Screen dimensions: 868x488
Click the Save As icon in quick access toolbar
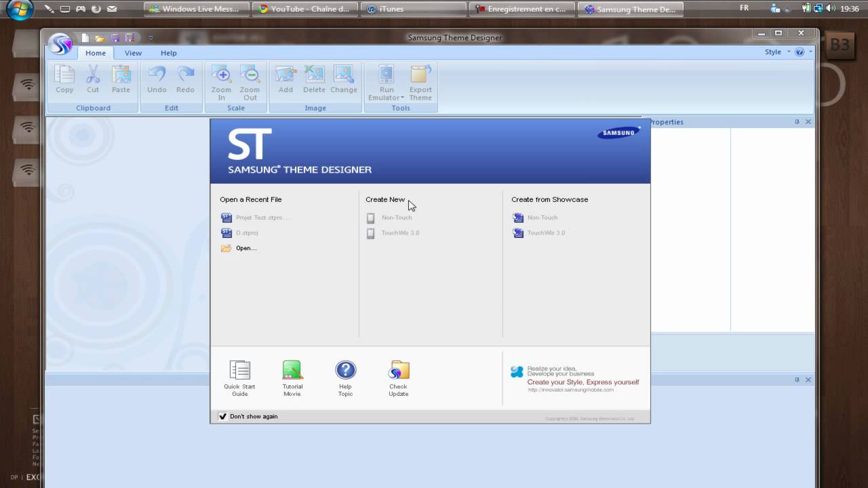point(130,38)
